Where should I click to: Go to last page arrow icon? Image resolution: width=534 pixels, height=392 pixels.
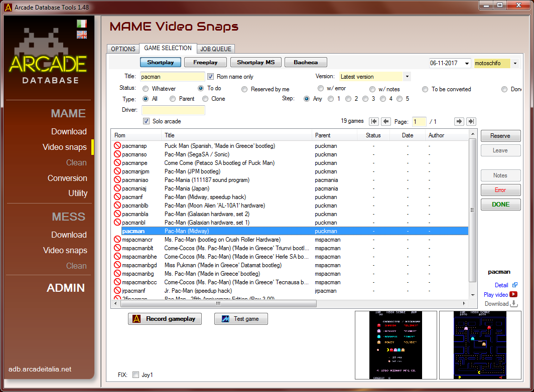coord(471,121)
